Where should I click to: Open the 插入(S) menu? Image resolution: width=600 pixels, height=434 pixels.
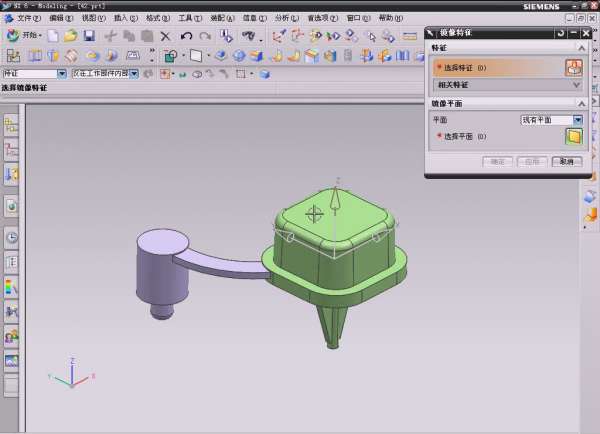[126, 17]
